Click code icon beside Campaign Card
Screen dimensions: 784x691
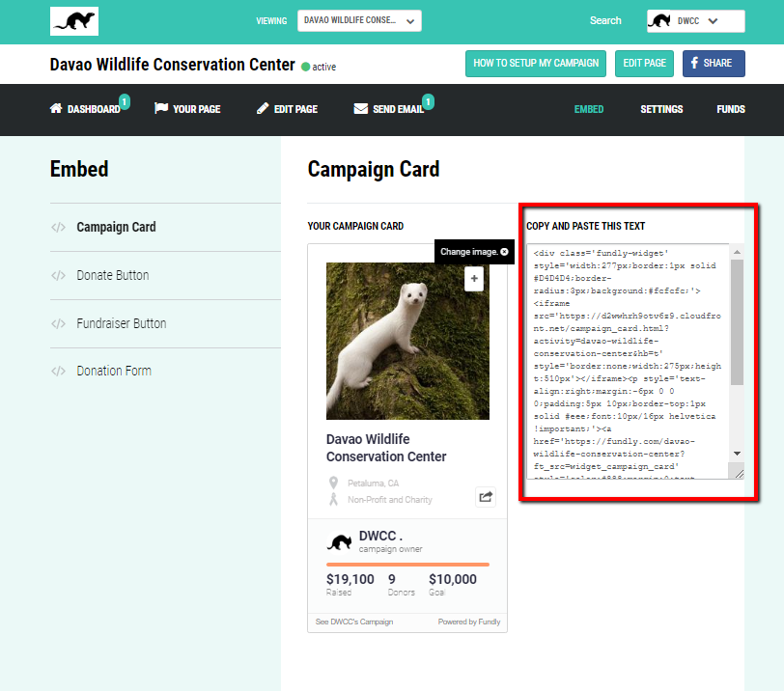coord(58,228)
